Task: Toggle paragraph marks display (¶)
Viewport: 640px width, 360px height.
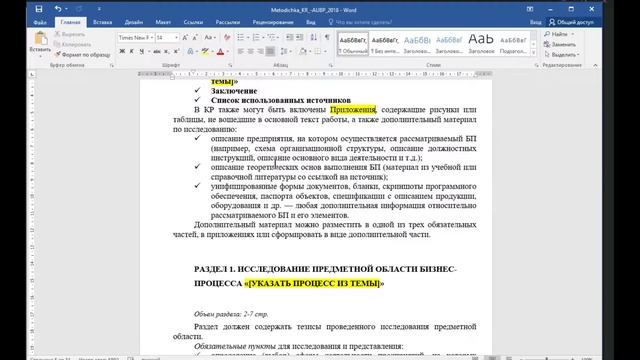Action: click(327, 38)
